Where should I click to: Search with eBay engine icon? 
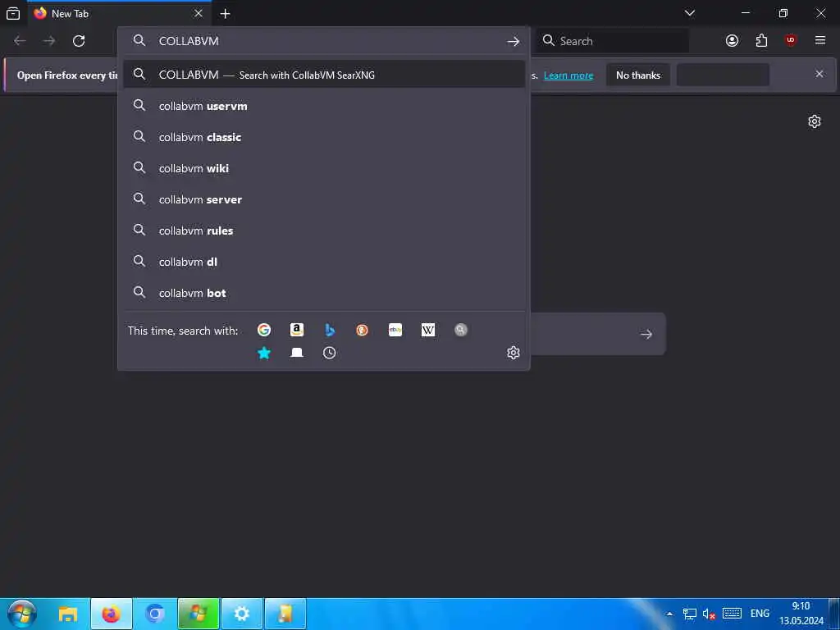click(x=395, y=330)
